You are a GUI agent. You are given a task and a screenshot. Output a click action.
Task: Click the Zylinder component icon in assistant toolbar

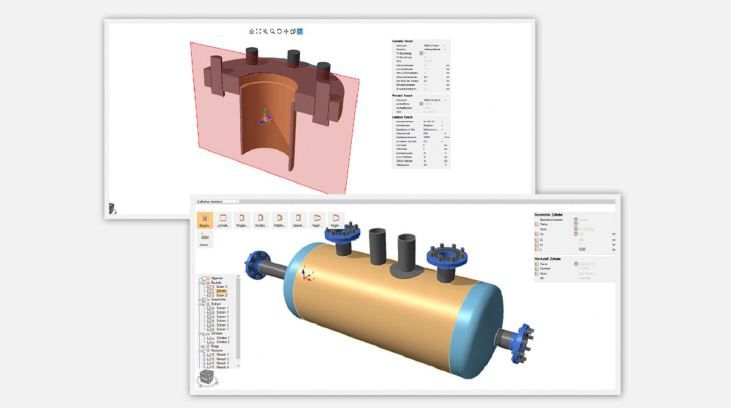[x=224, y=219]
